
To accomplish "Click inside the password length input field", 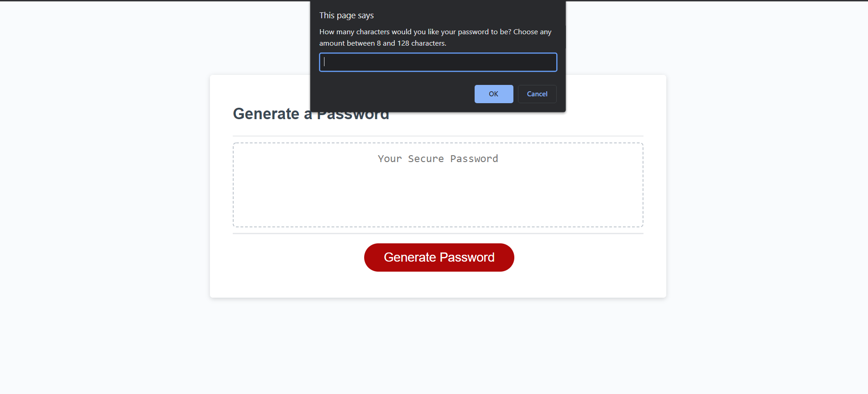I will (x=438, y=62).
